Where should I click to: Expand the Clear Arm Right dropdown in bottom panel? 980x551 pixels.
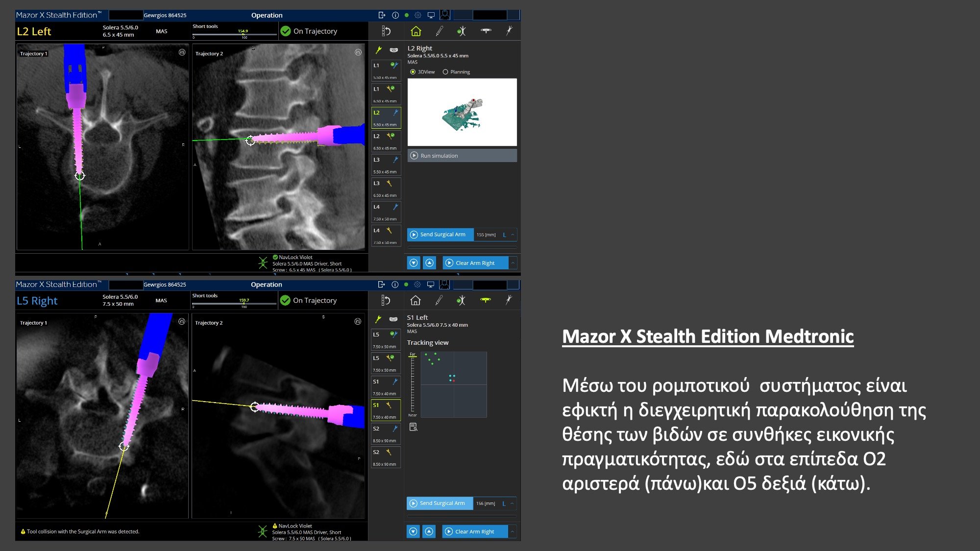[513, 531]
